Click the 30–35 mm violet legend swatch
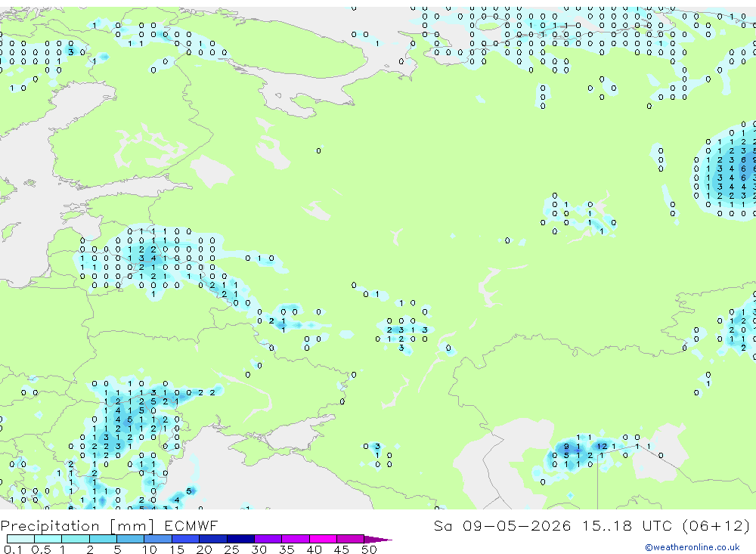Viewport: 756px width, 554px height. click(268, 539)
